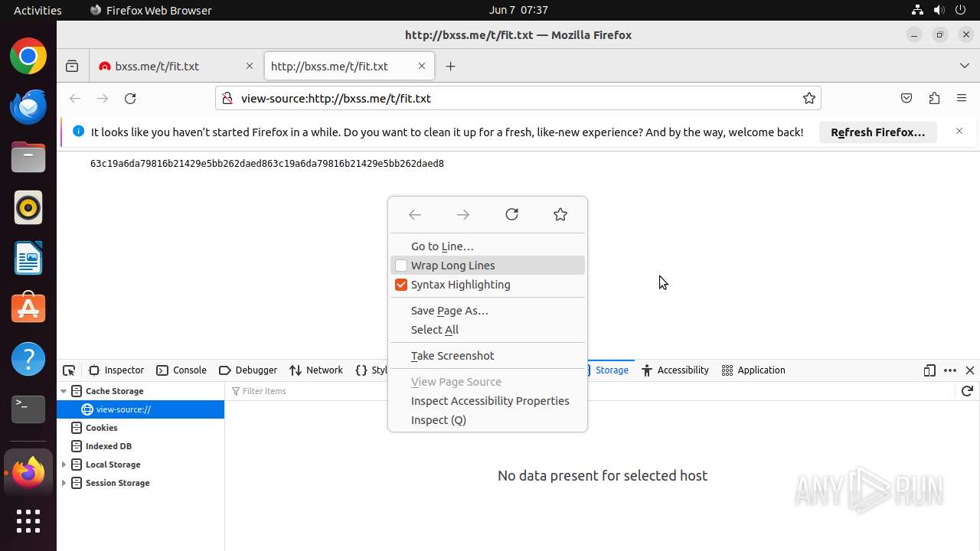Open devtools more options ellipsis
The height and width of the screenshot is (551, 980).
[950, 370]
